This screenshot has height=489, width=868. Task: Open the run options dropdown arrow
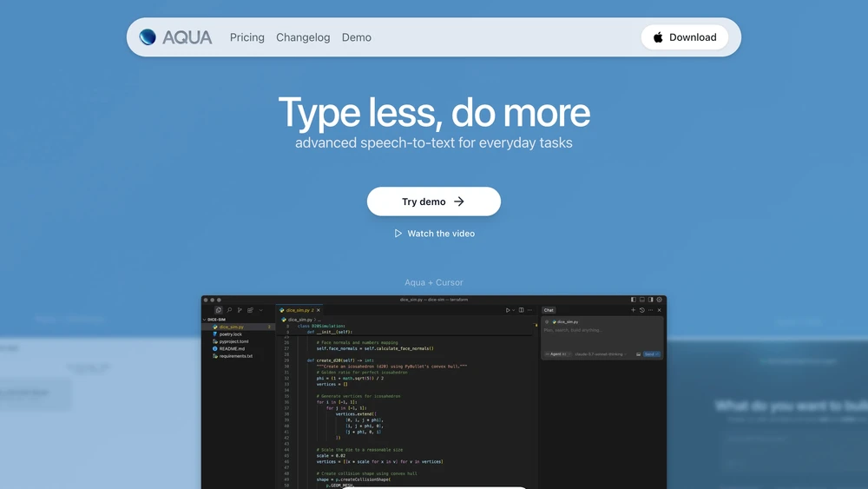(514, 310)
